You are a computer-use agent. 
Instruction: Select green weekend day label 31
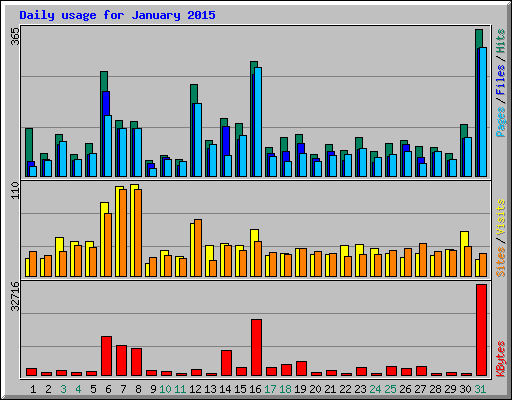click(480, 389)
